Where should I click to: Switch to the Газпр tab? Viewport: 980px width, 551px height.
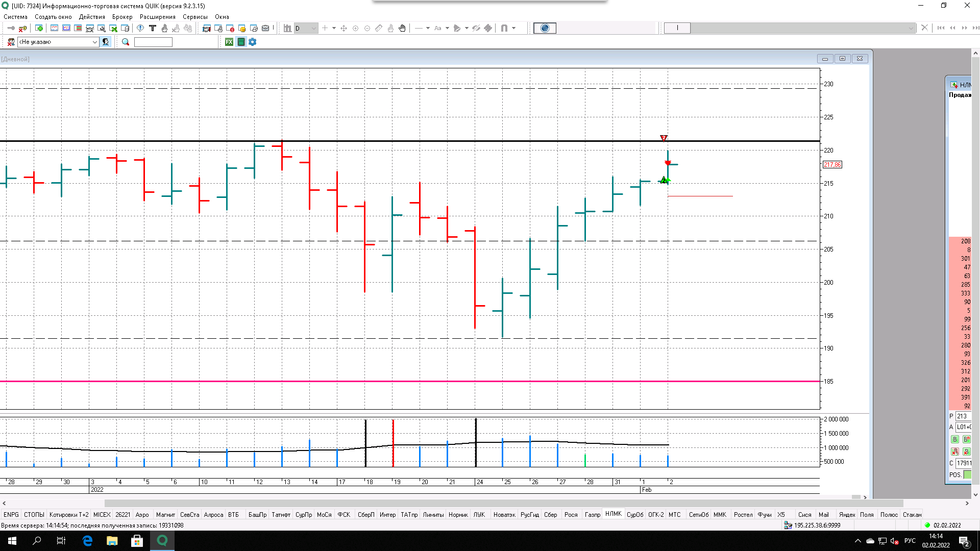[x=592, y=514]
